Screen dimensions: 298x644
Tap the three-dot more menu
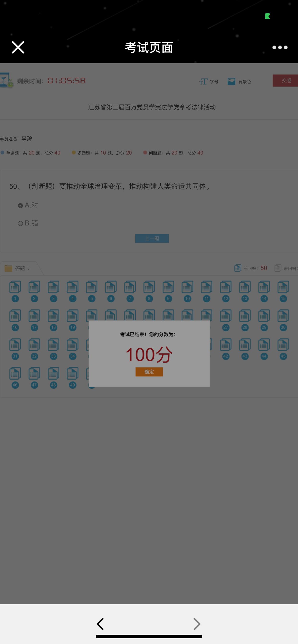280,47
